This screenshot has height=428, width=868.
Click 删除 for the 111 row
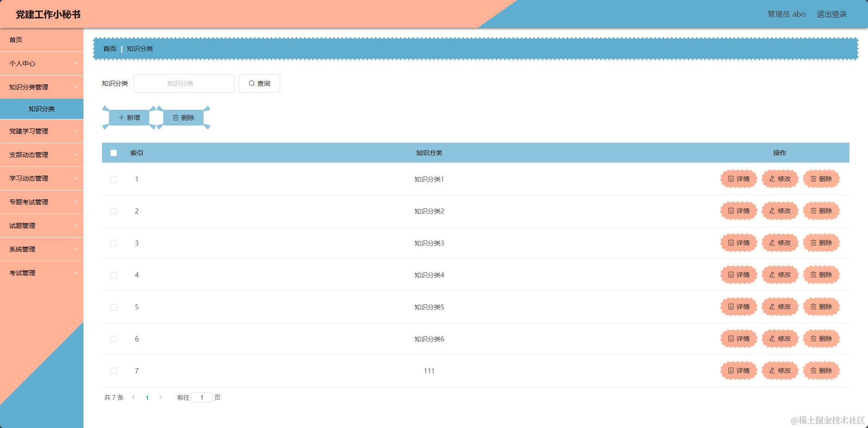(821, 371)
